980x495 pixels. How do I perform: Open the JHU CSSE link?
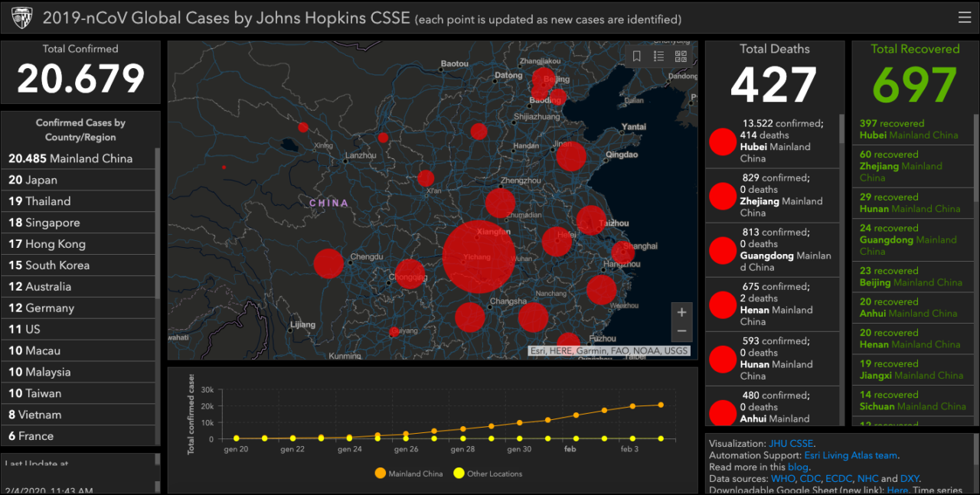click(x=791, y=444)
